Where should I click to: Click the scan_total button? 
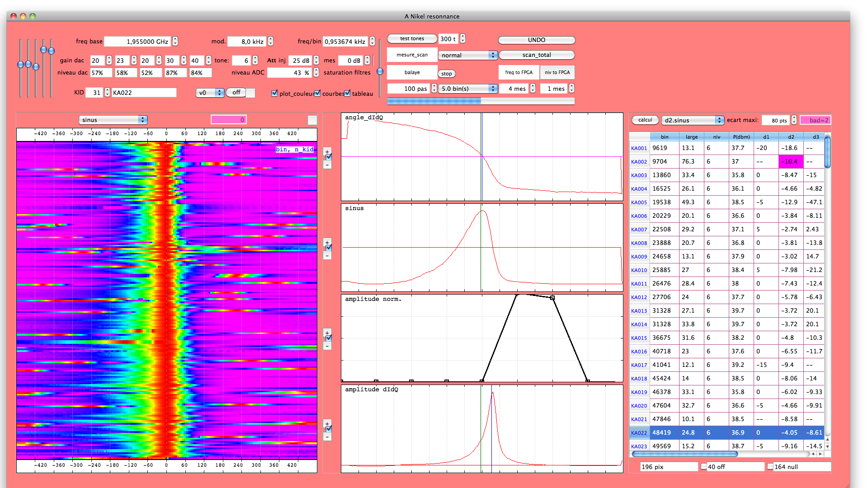coord(536,55)
